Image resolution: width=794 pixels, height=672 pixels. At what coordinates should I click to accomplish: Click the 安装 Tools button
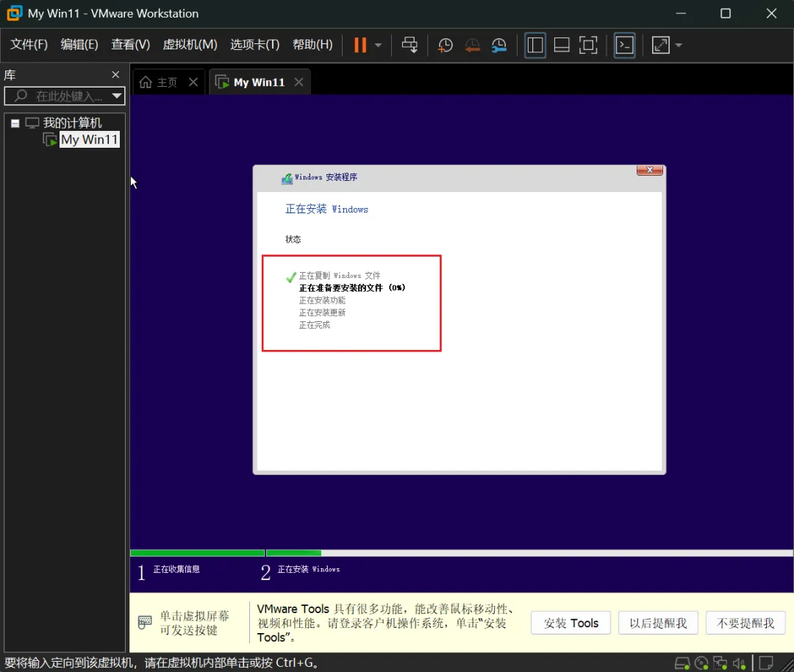tap(571, 623)
